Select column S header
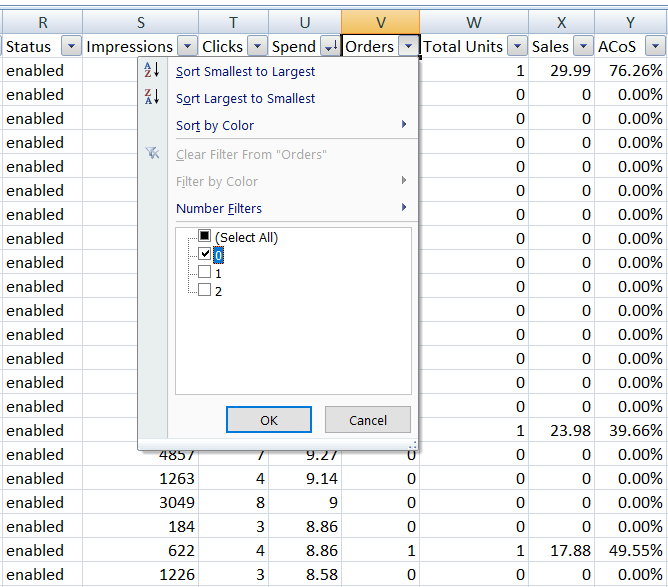 (x=141, y=22)
